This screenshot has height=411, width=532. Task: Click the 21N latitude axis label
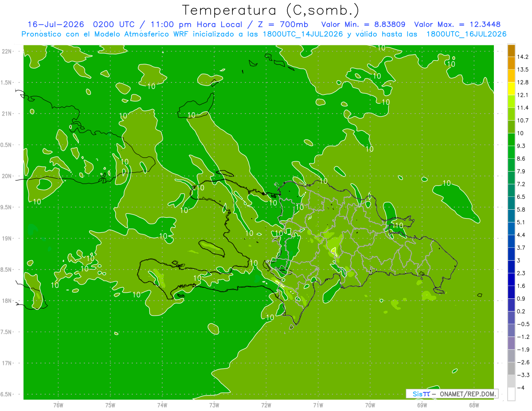tap(7, 114)
